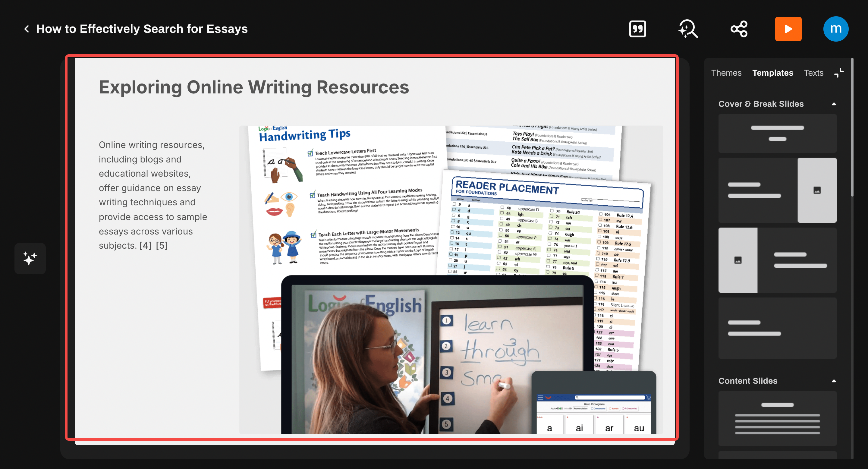Pick the first Content Slides template
This screenshot has width=868, height=469.
777,418
